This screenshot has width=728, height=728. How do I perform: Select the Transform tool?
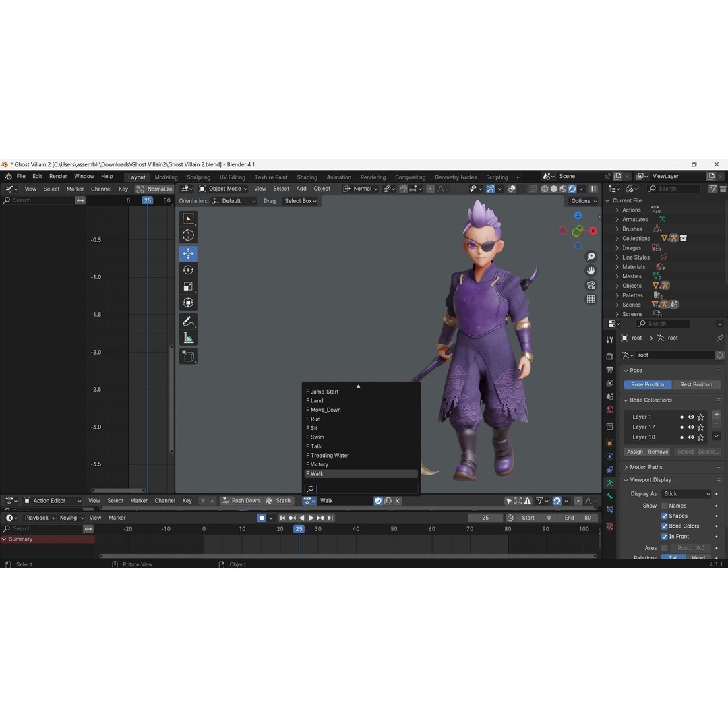coord(188,303)
